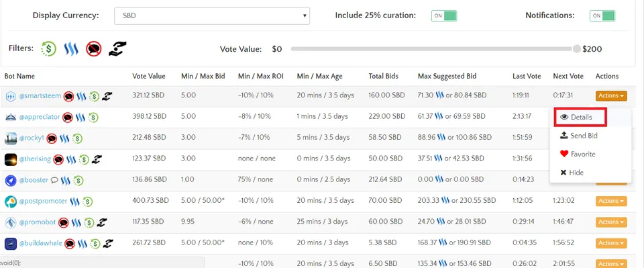The image size is (644, 268).
Task: Click Steem icon in smartsteem Max Suggested Bid
Action: pyautogui.click(x=439, y=95)
